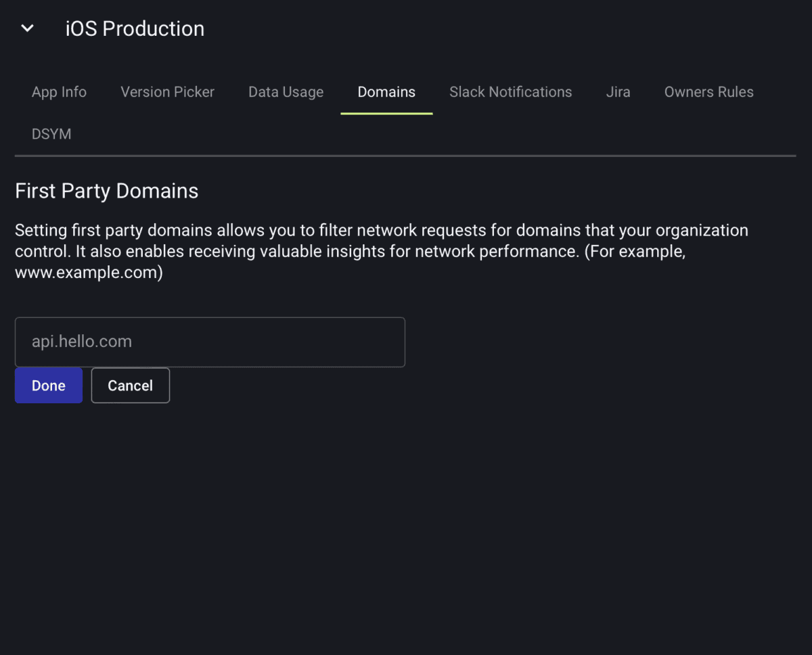The width and height of the screenshot is (812, 655).
Task: Click the Done button
Action: [x=49, y=386]
